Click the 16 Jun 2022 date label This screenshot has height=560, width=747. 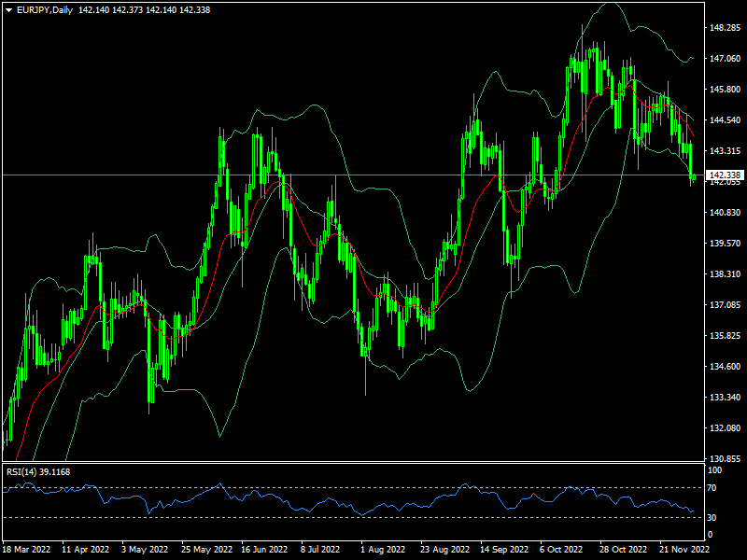[x=264, y=549]
